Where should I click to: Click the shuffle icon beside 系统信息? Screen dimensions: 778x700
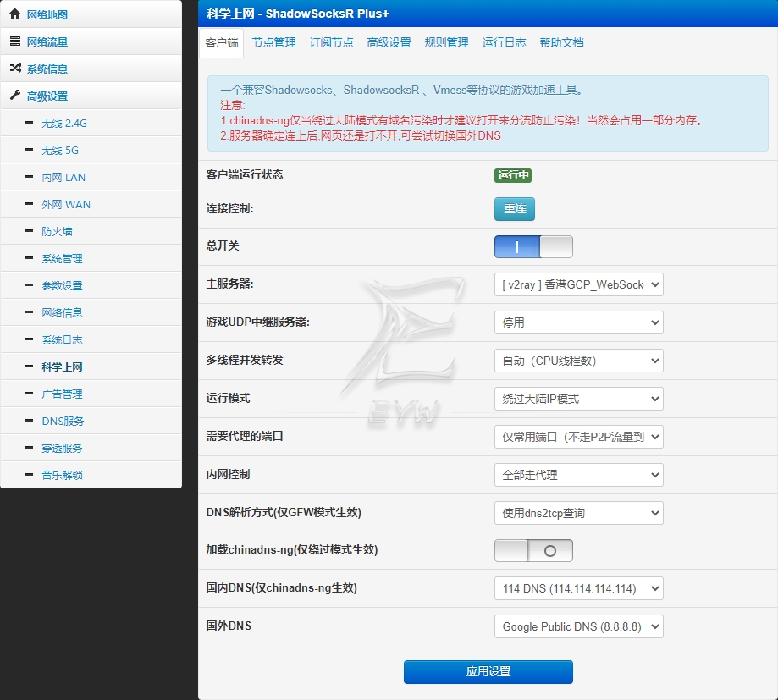pos(15,69)
